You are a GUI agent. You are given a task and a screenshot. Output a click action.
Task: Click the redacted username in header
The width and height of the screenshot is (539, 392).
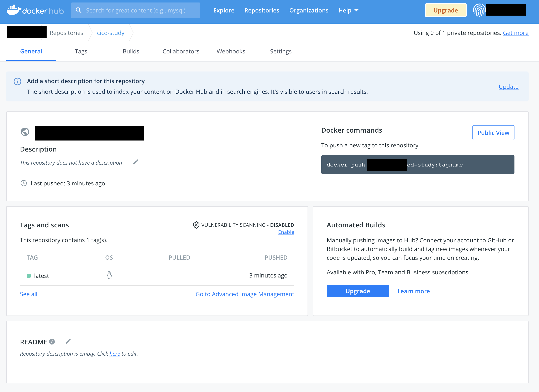[x=506, y=10]
